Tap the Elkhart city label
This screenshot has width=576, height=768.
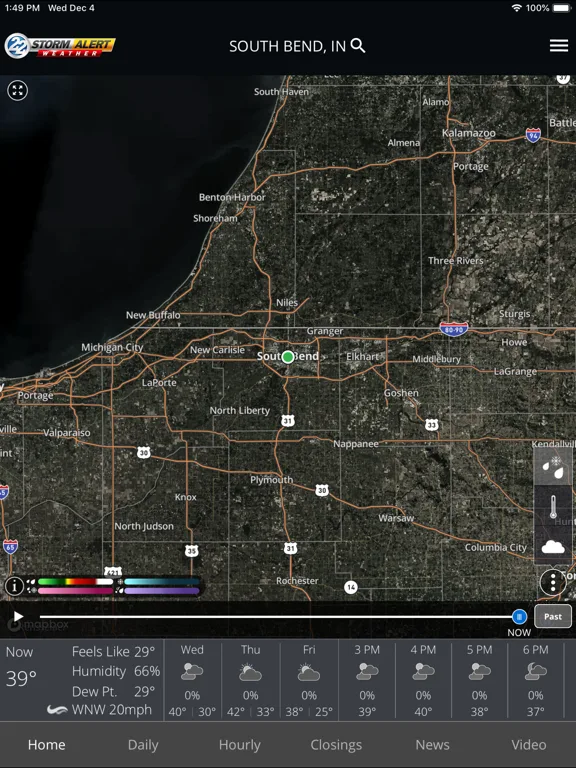(362, 357)
